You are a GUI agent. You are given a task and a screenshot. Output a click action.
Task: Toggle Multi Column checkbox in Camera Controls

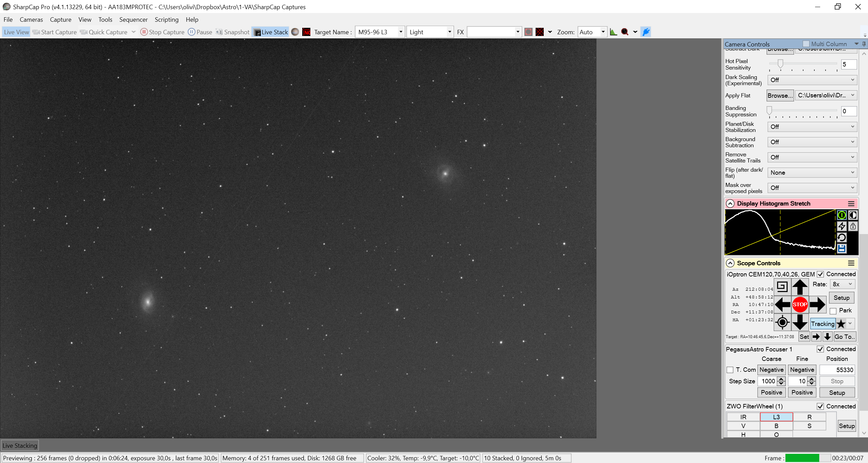(806, 44)
